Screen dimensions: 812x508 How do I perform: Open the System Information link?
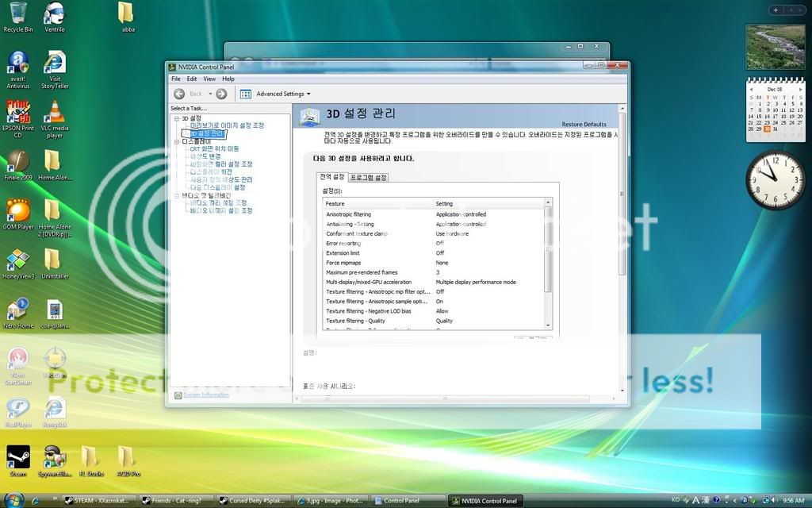coord(206,395)
